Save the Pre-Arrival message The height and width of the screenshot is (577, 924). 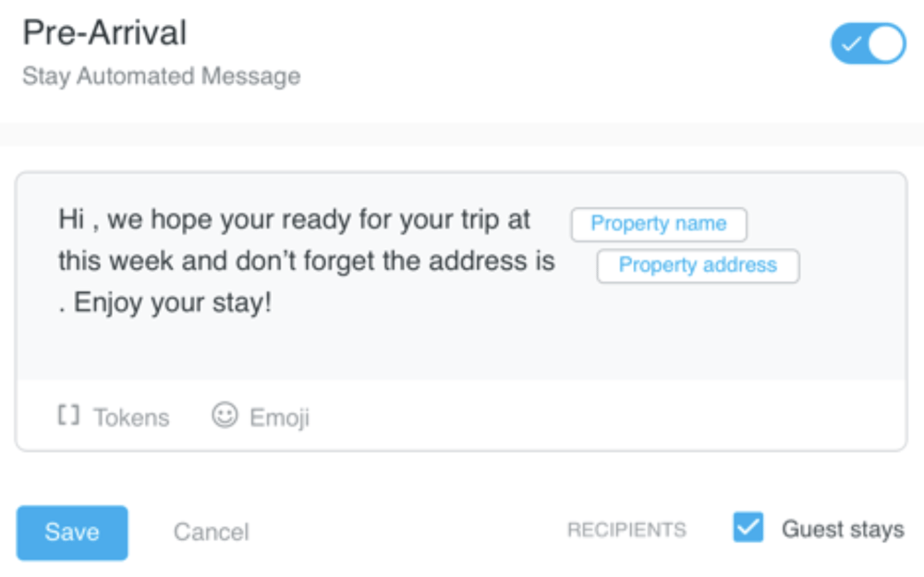[71, 532]
